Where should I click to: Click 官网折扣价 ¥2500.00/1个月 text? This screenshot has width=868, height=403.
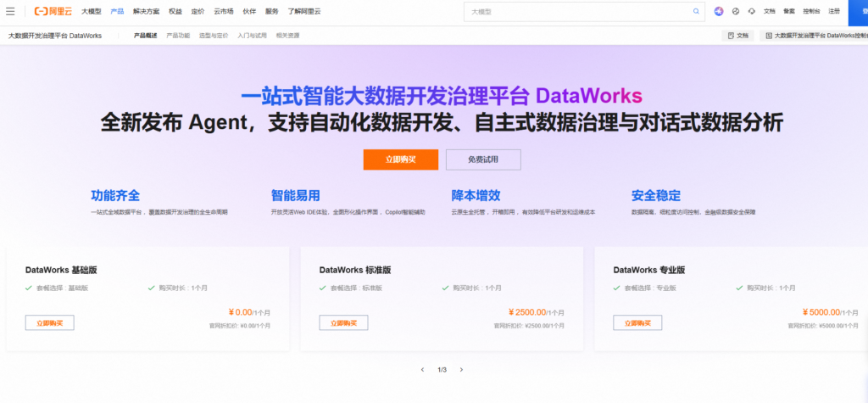529,326
